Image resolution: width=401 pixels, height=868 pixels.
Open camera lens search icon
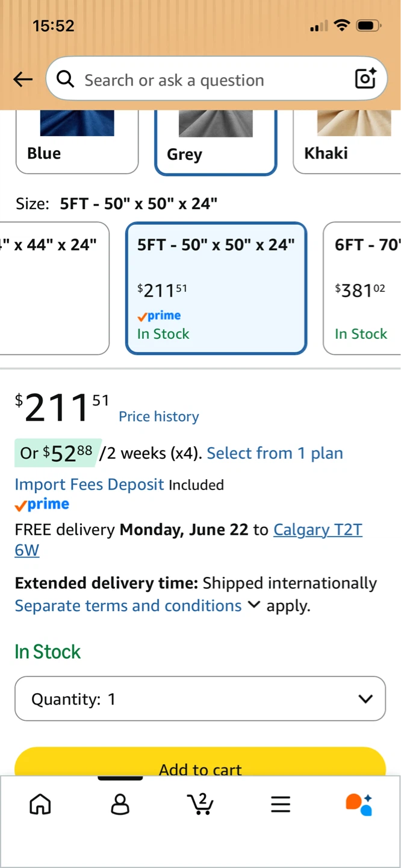(x=365, y=78)
